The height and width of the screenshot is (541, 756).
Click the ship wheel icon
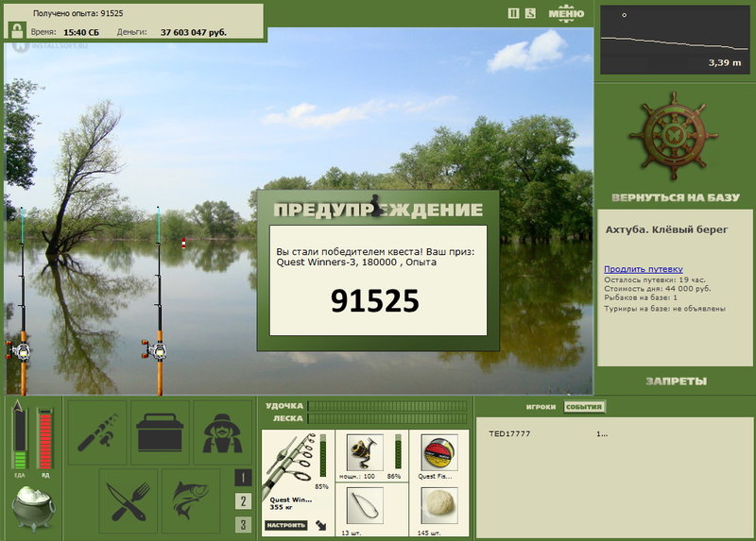674,136
